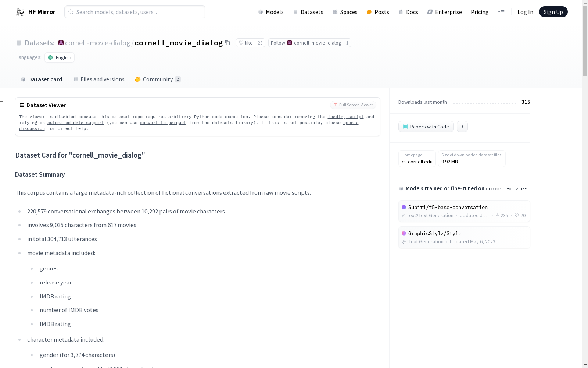Click the heart like icon
This screenshot has width=588, height=368.
click(x=241, y=43)
